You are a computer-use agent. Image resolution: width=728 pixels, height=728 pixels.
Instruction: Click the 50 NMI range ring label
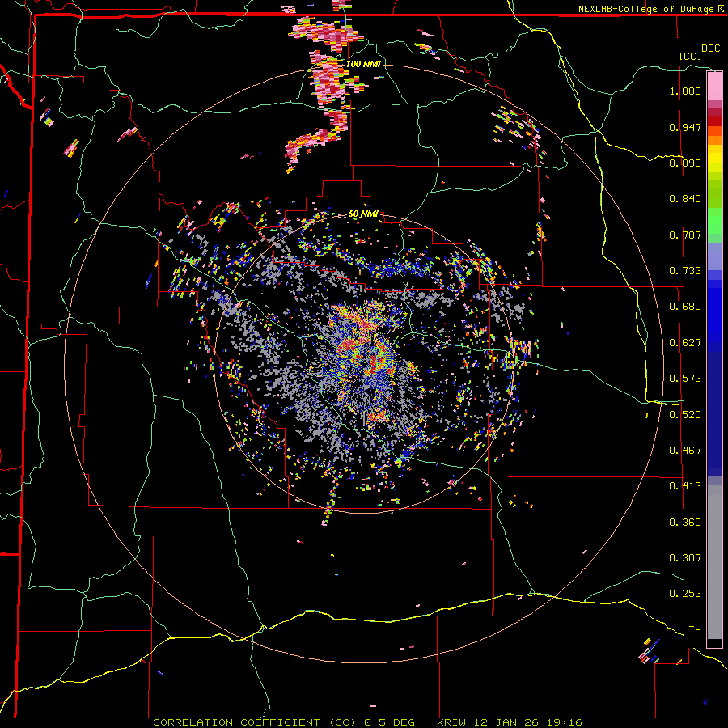point(363,214)
